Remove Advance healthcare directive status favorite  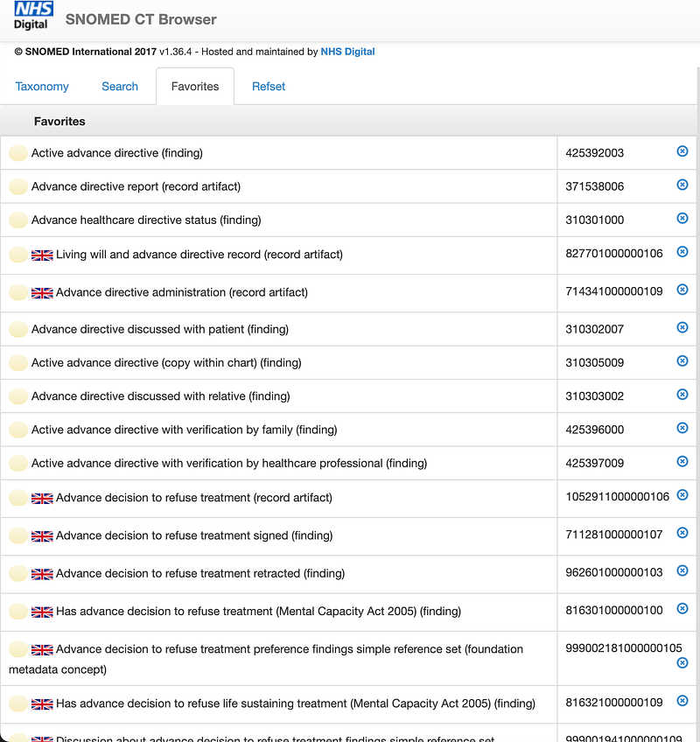[x=682, y=218]
